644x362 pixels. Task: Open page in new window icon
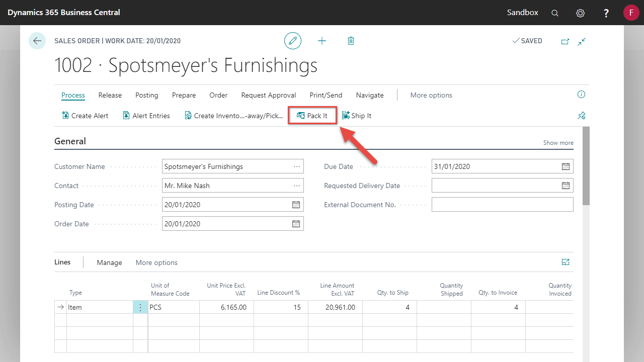coord(565,41)
